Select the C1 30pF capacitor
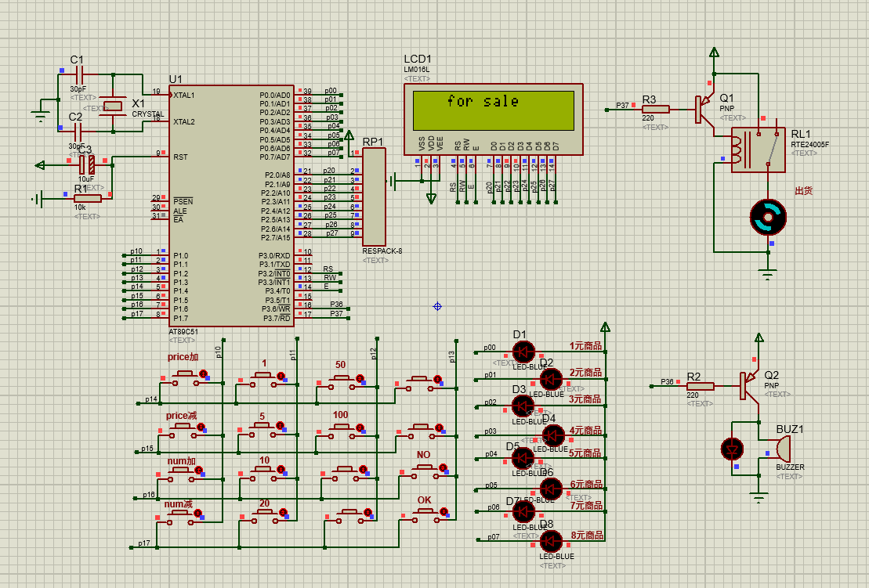869x588 pixels. [78, 74]
